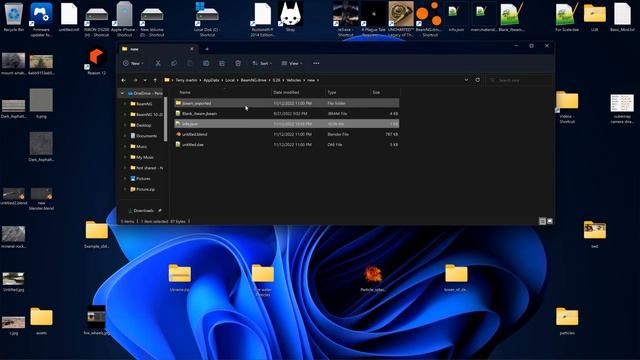This screenshot has height=360, width=640.
Task: Click the Share icon in Explorer toolbar
Action: click(x=222, y=63)
